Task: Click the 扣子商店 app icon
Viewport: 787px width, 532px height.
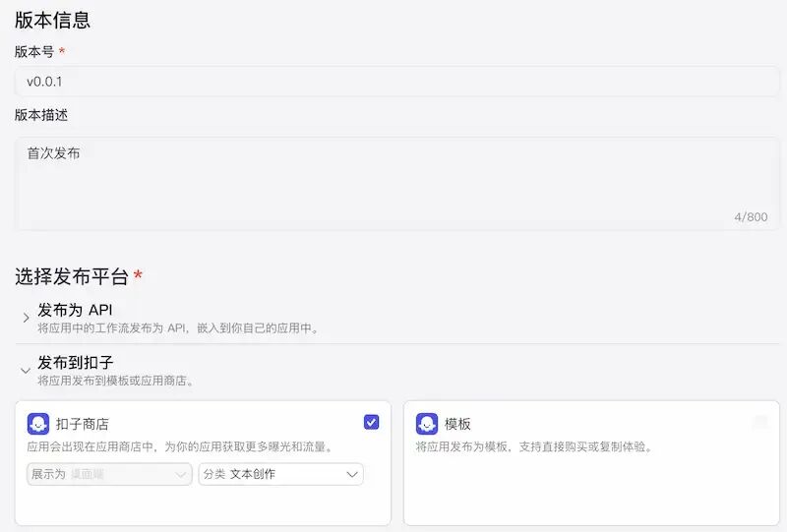Action: click(x=38, y=424)
